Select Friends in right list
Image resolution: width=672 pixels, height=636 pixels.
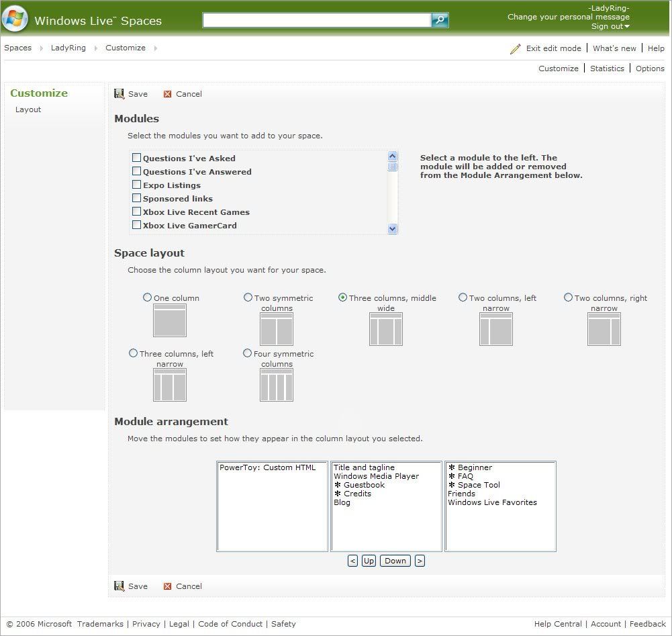pyautogui.click(x=461, y=494)
